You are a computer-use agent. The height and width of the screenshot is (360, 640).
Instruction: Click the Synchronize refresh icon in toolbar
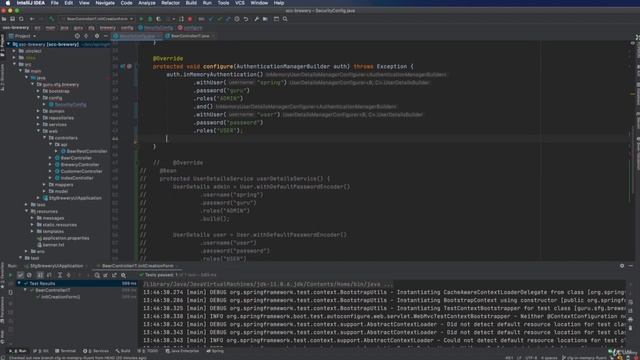(21, 19)
